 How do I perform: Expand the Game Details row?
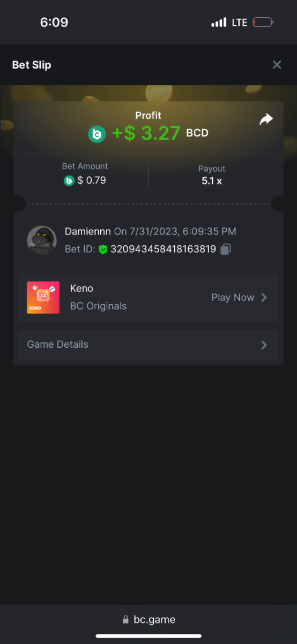[x=148, y=345]
